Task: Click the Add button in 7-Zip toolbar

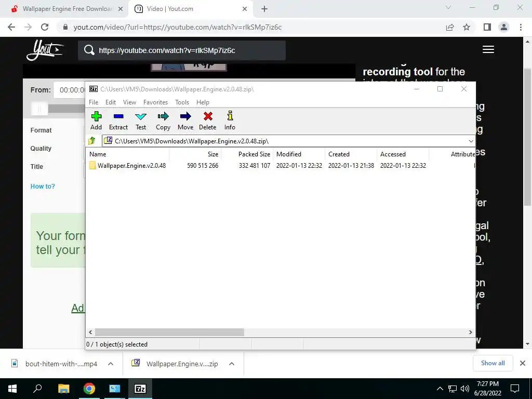Action: click(96, 121)
